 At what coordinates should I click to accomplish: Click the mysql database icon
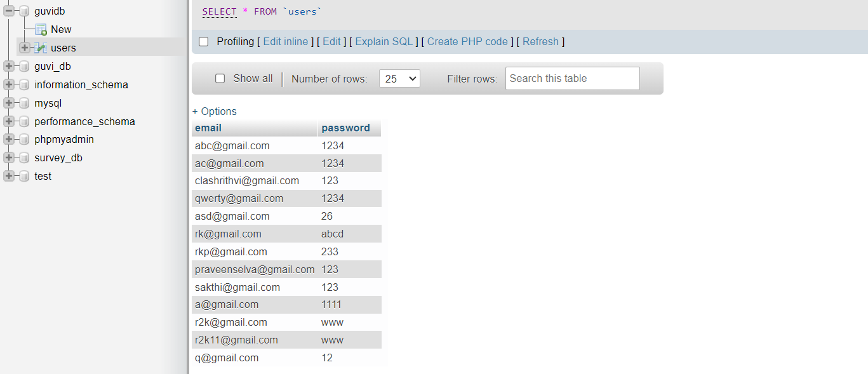24,102
